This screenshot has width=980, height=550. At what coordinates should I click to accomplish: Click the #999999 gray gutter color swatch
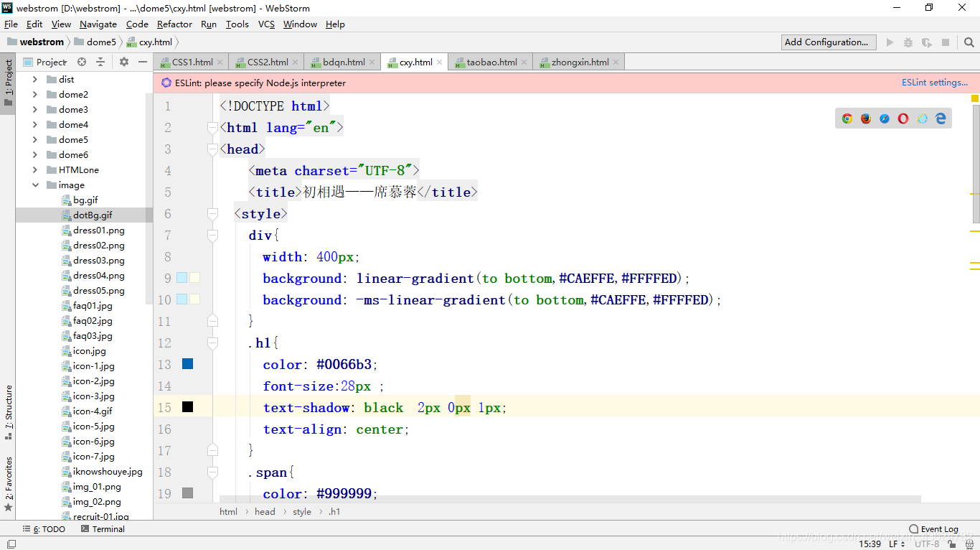click(188, 493)
